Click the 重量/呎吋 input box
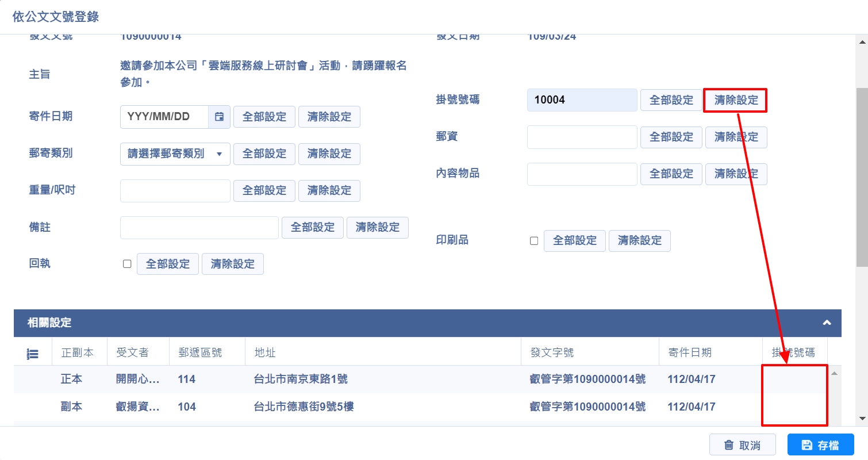 click(175, 191)
